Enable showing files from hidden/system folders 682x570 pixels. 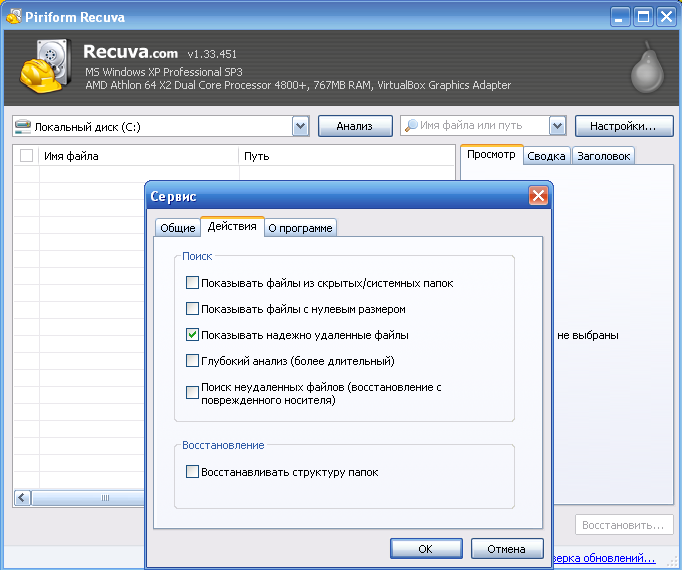pyautogui.click(x=192, y=283)
